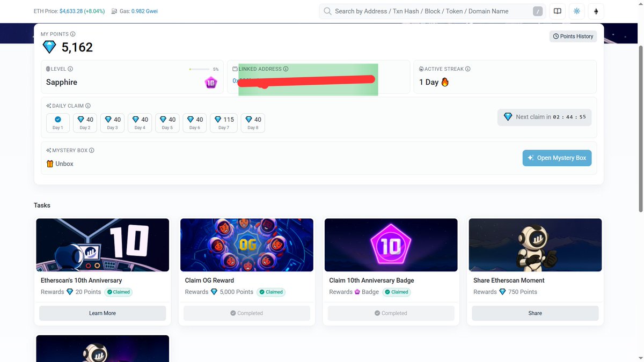Select the Day 6 claim tile
The image size is (644, 362).
pos(195,123)
